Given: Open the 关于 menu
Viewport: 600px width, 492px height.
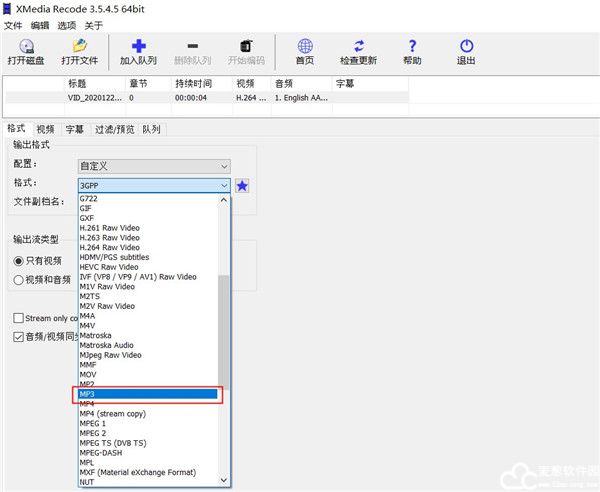Looking at the screenshot, I should (x=93, y=26).
